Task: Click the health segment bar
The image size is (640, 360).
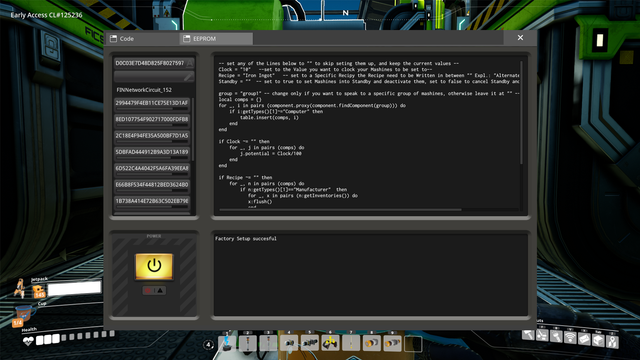Action: [76, 337]
